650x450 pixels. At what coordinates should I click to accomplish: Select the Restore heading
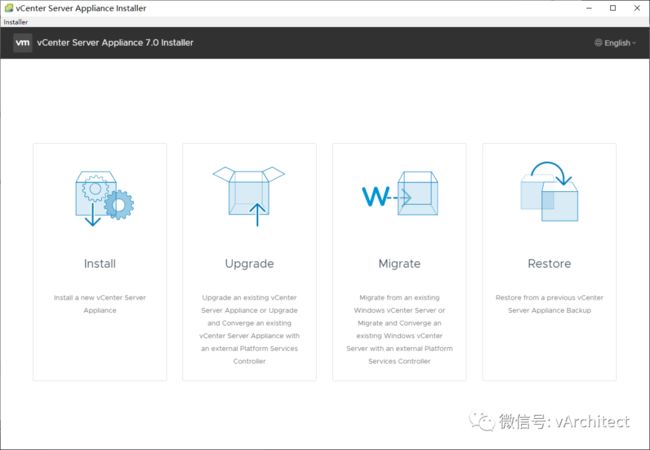[549, 264]
